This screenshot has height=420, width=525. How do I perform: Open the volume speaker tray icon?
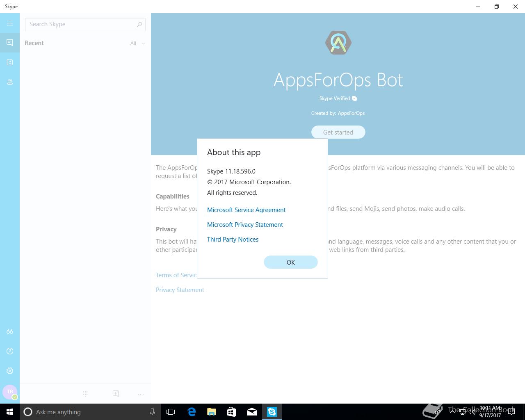pyautogui.click(x=472, y=412)
